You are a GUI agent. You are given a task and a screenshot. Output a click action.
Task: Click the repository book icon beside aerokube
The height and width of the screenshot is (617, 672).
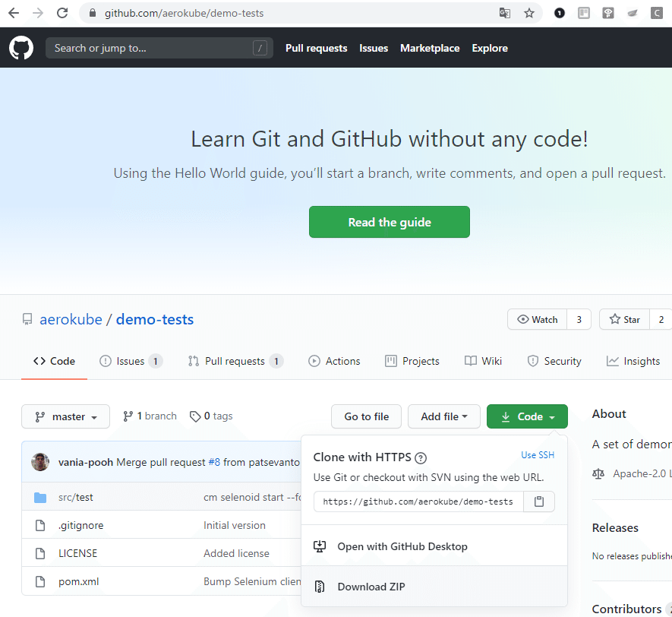[x=27, y=319]
